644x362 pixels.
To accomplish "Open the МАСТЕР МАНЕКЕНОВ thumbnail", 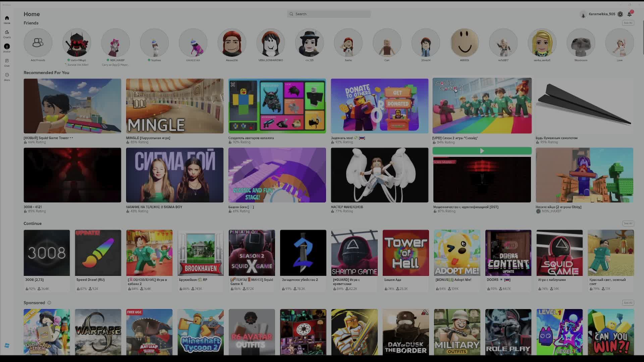I will tap(380, 175).
